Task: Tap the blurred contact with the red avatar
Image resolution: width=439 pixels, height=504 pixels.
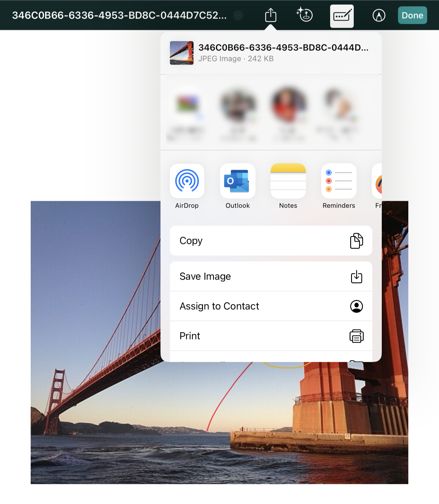Action: coord(289,105)
